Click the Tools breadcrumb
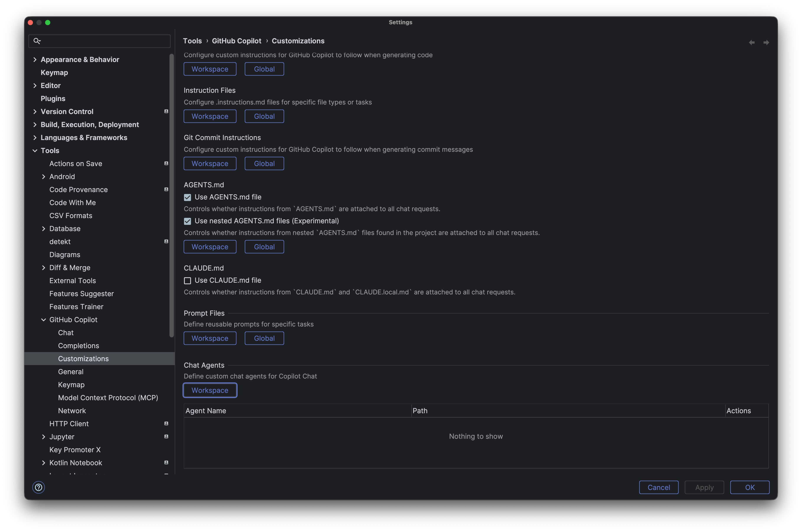The image size is (802, 532). pyautogui.click(x=192, y=41)
